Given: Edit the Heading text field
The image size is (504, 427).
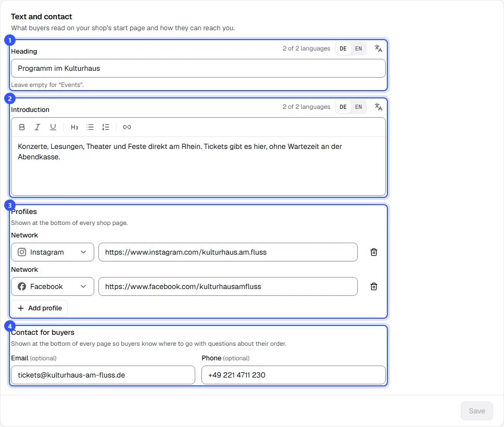Looking at the screenshot, I should [198, 68].
